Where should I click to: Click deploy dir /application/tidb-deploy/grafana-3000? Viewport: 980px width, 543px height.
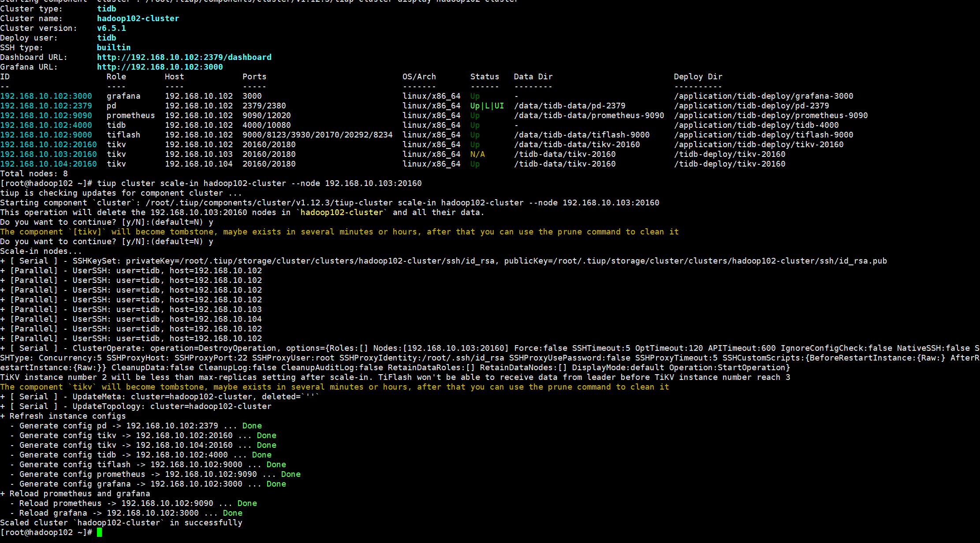pyautogui.click(x=764, y=96)
